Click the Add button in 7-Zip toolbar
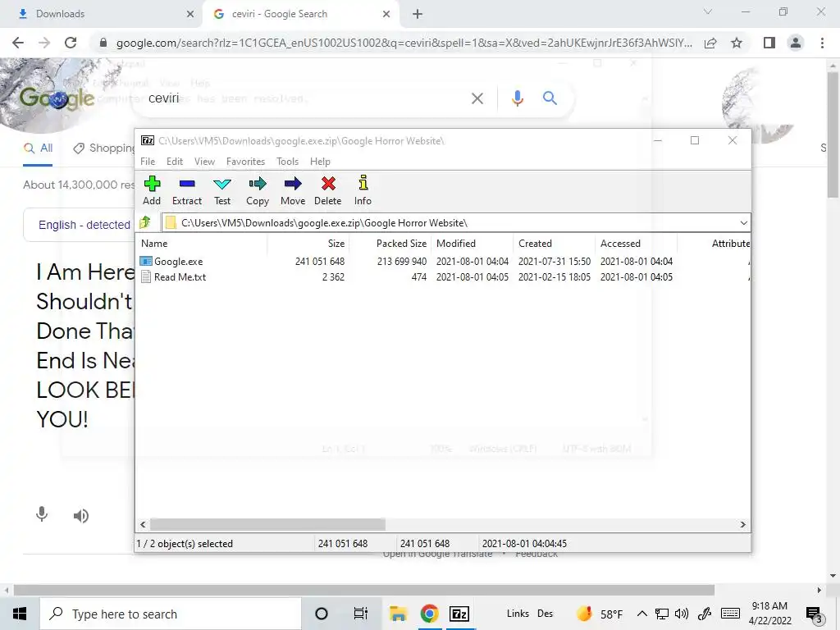Viewport: 840px width, 630px height. [152, 190]
